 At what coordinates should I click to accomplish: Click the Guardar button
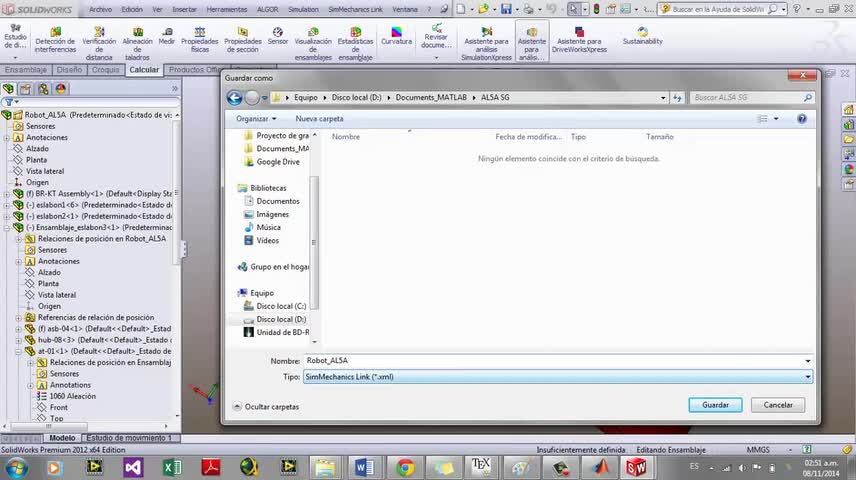click(x=715, y=405)
